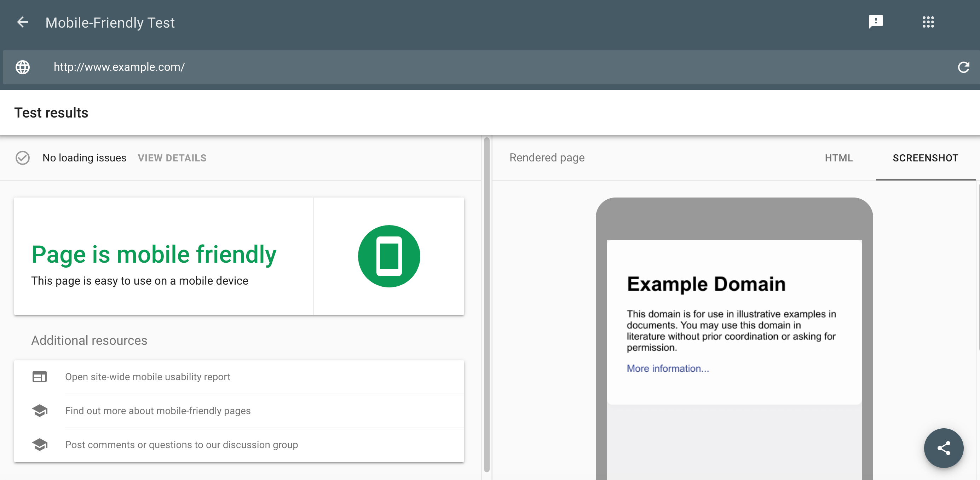Screen dimensions: 980x480
Task: Open the Google apps grid
Action: click(928, 22)
